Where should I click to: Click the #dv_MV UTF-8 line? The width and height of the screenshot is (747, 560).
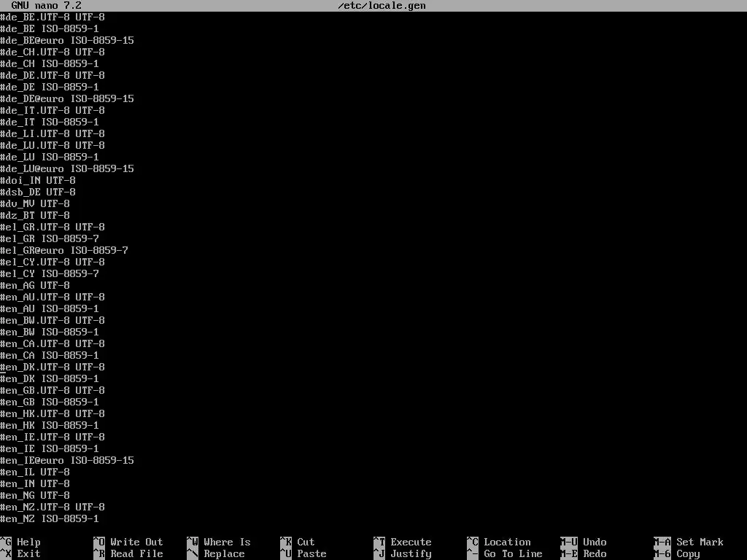click(x=35, y=204)
